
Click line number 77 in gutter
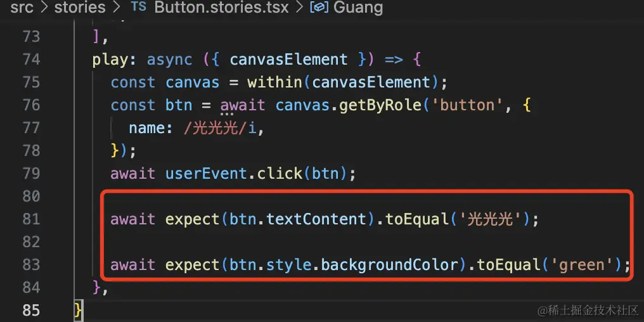tap(31, 129)
